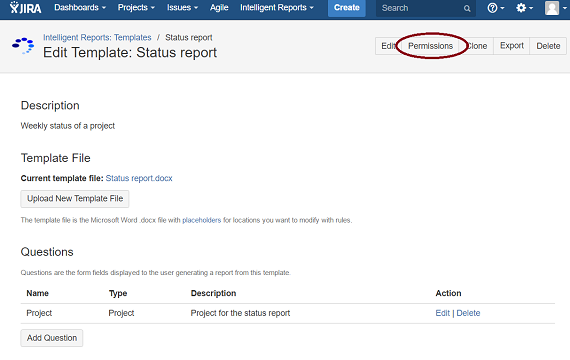Focus the Search input field
Screen dimensions: 570x360
click(x=425, y=8)
